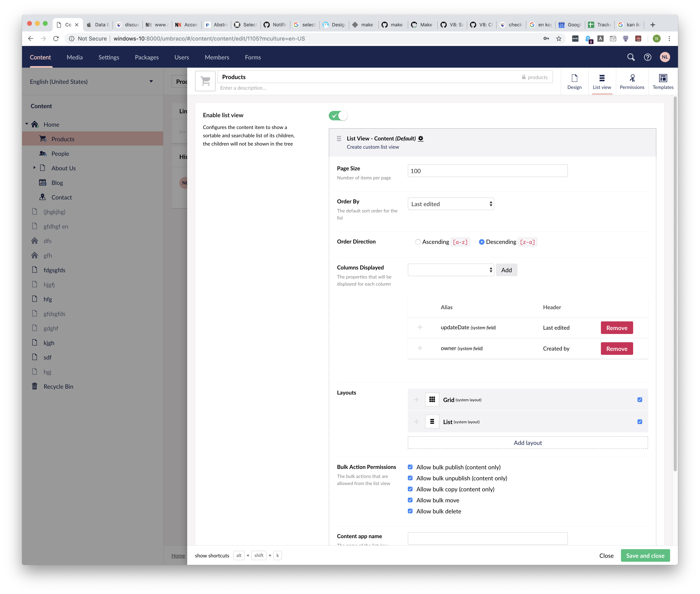
Task: Bookmark this page with the star icon
Action: [x=559, y=38]
